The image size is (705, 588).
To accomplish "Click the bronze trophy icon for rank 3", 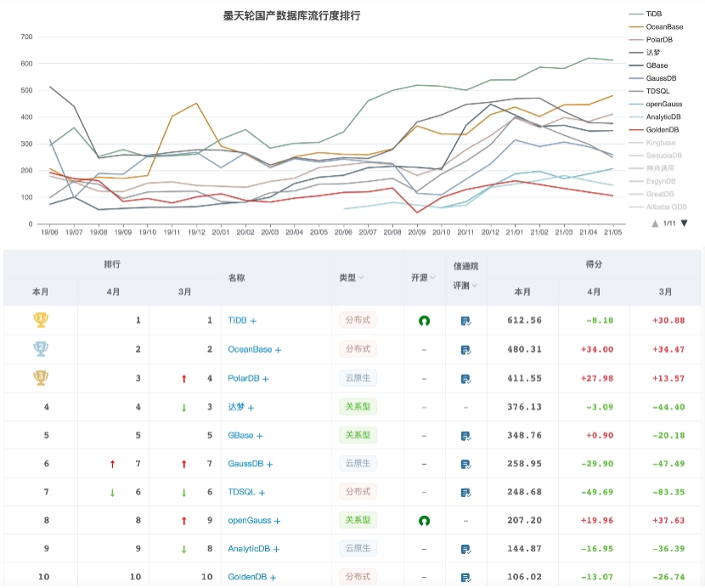I will click(41, 377).
